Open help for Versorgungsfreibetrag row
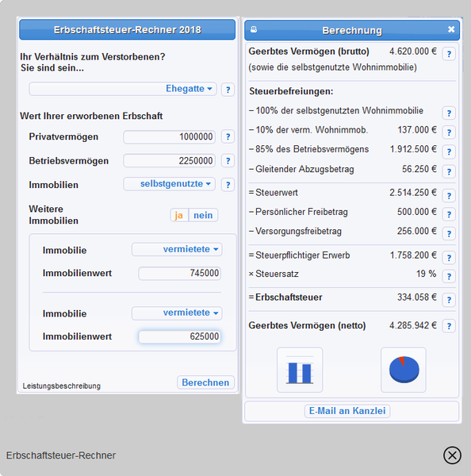 pyautogui.click(x=449, y=233)
